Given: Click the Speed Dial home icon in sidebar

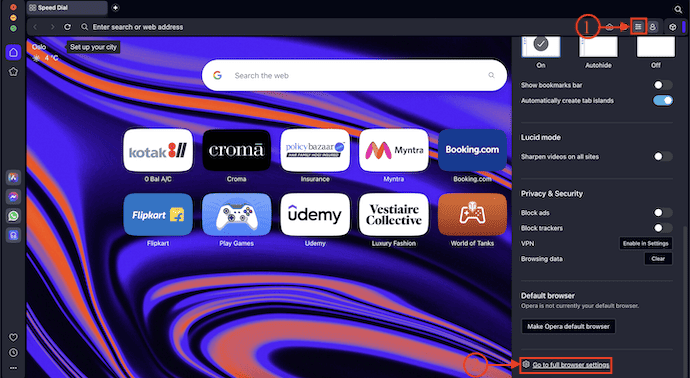Looking at the screenshot, I should 14,52.
